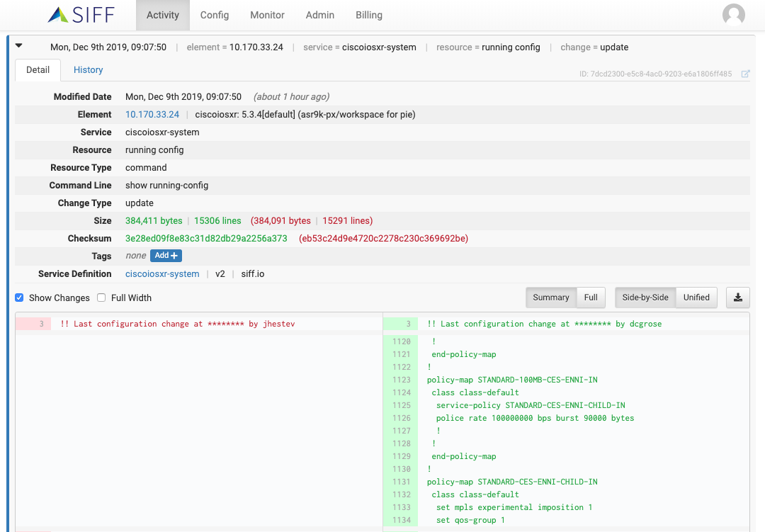Click the show running-config command line value
The width and height of the screenshot is (765, 532).
click(167, 186)
